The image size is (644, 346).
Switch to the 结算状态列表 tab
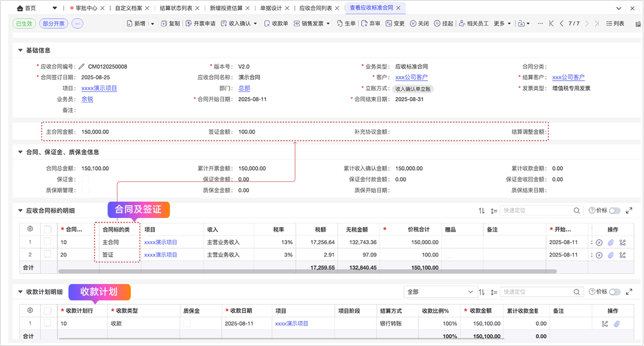176,8
